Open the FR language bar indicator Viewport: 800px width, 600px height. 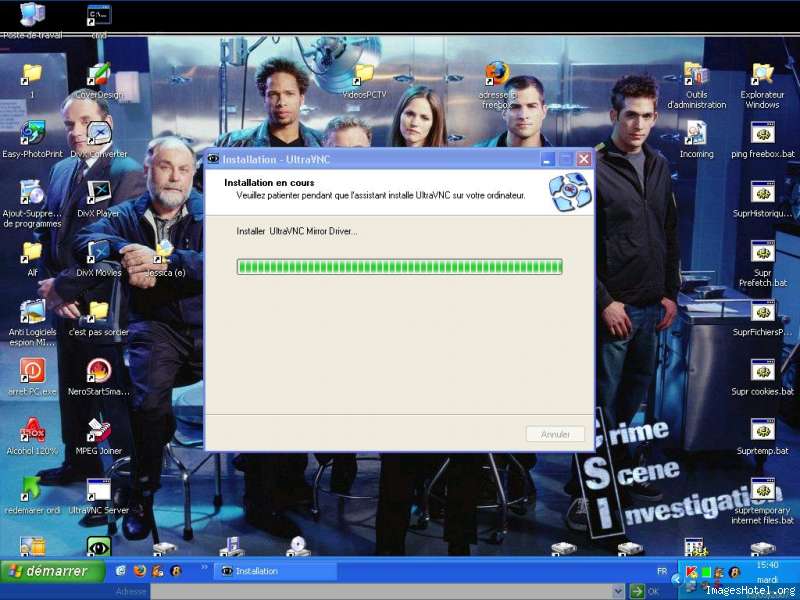(x=662, y=571)
